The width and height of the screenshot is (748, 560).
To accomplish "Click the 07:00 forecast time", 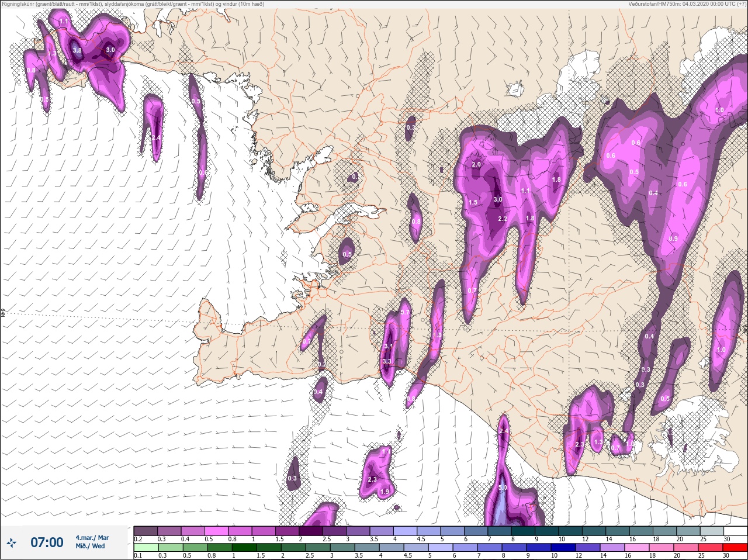I will [47, 542].
